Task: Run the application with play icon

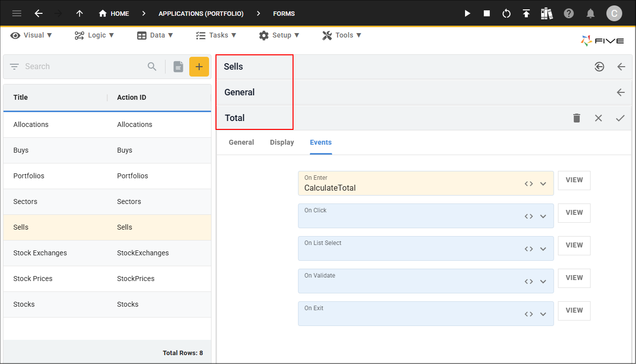Action: pos(467,13)
